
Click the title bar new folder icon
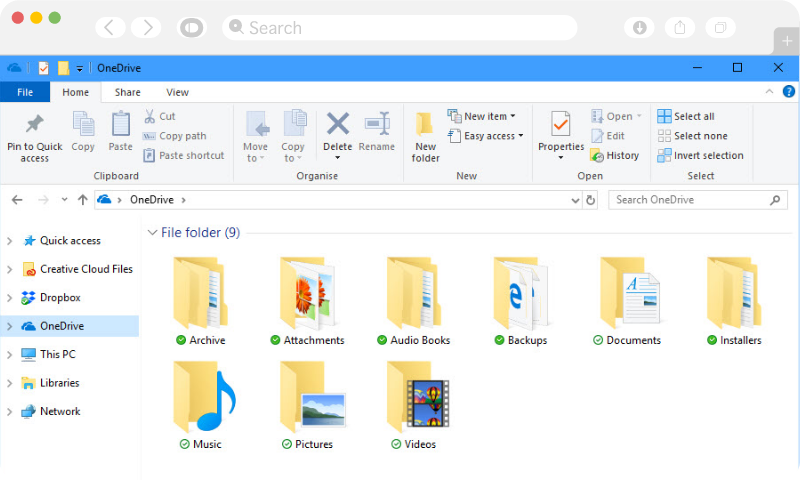click(x=63, y=68)
